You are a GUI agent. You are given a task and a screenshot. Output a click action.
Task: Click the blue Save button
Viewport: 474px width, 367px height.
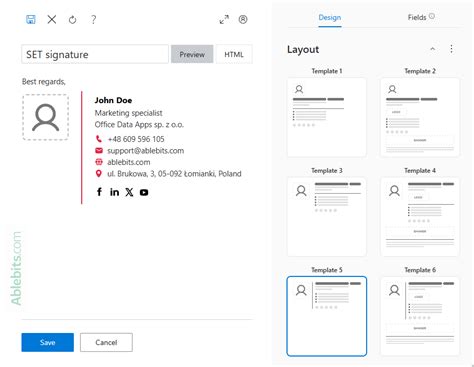coord(48,342)
